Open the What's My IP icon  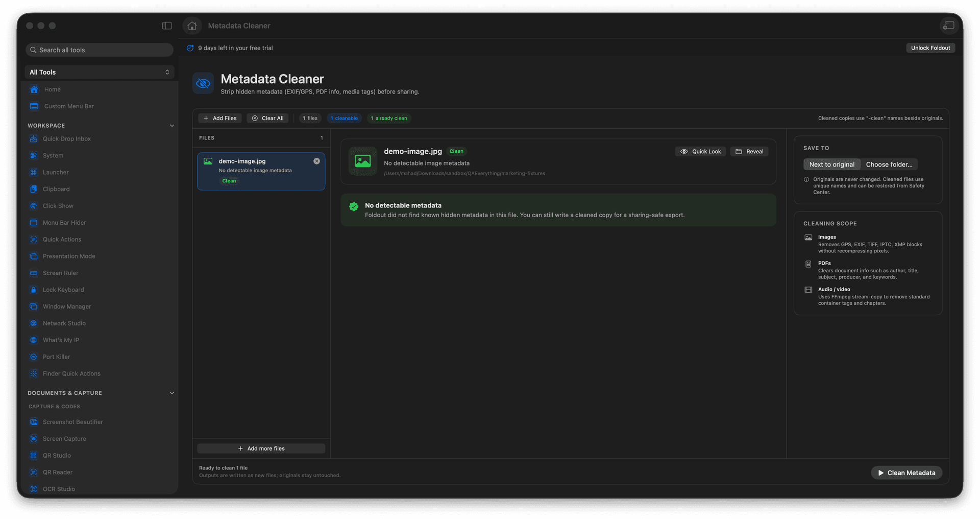pos(34,340)
